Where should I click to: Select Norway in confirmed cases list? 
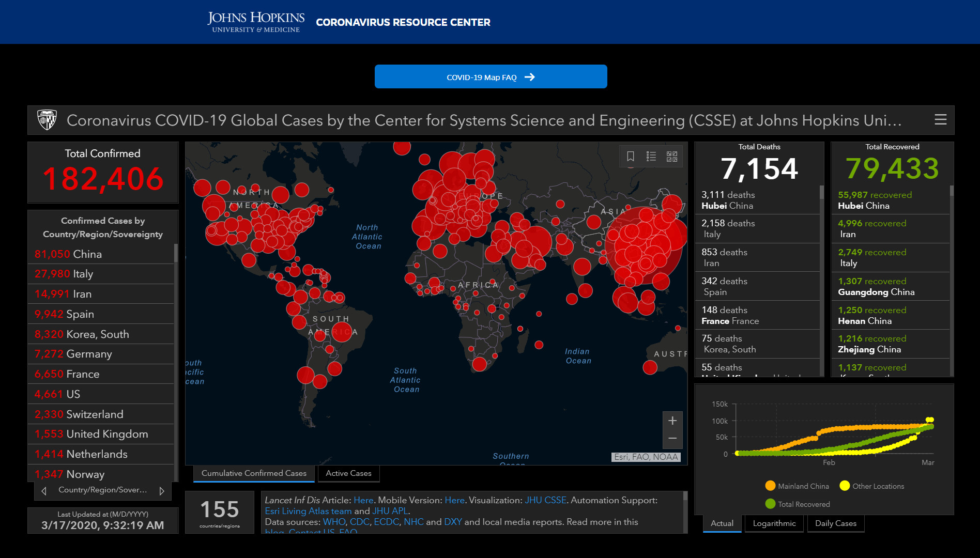101,474
